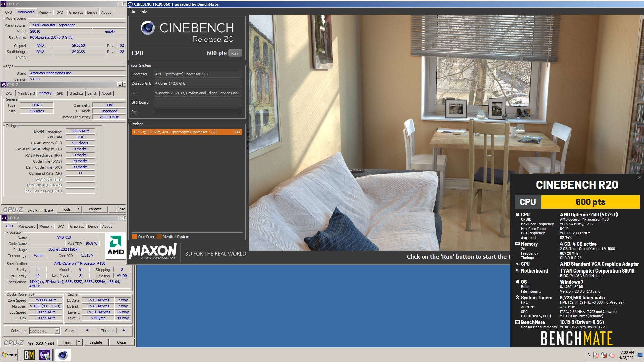
Task: Click Validate in the CPU CPU-Z window
Action: [x=96, y=342]
